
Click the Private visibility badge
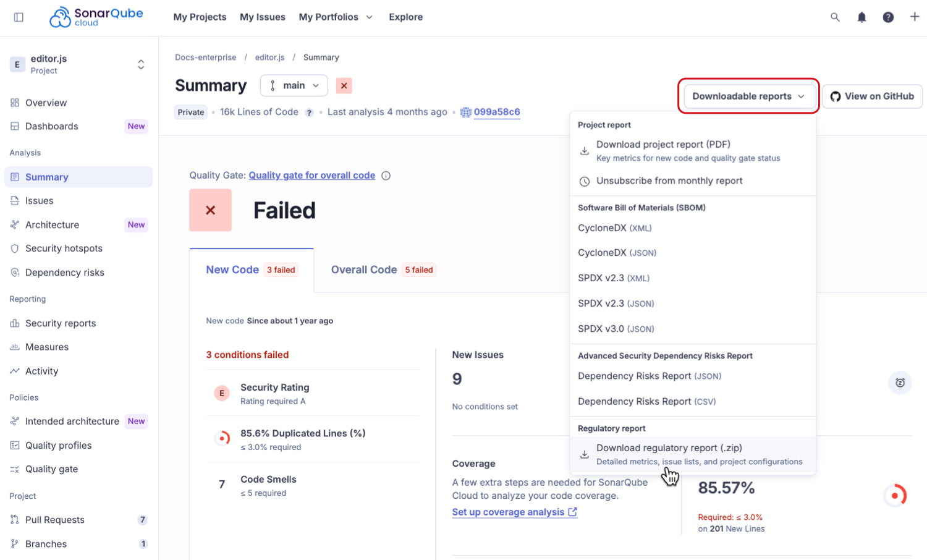(191, 112)
